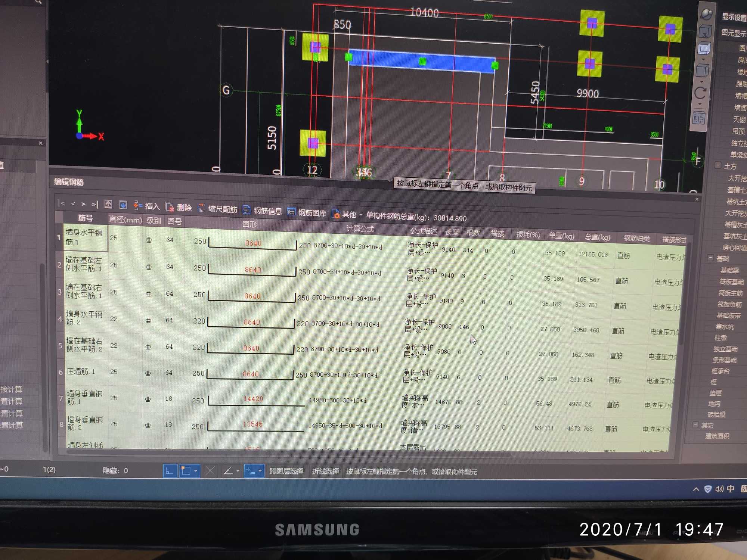Open the display settings panel icon
747x560 pixels.
pos(698,118)
